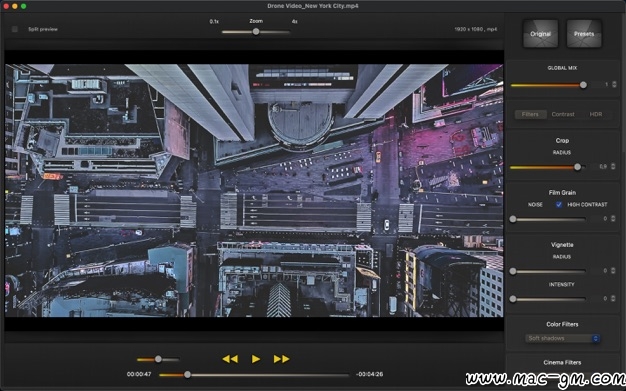Start the video with the play icon

coord(256,359)
